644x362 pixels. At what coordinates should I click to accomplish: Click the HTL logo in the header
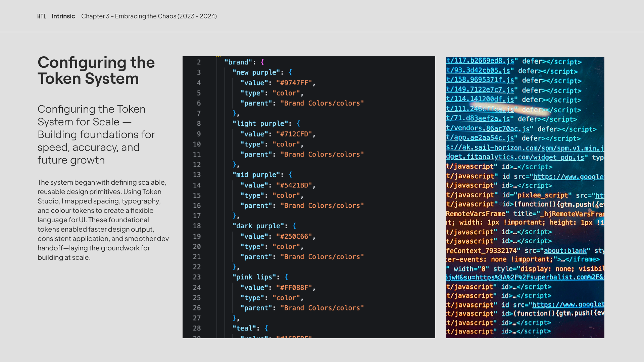point(42,16)
